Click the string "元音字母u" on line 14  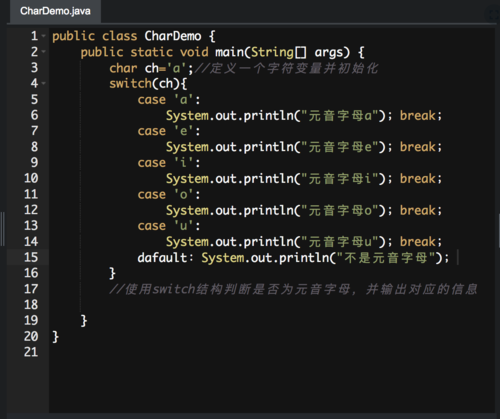click(x=339, y=242)
